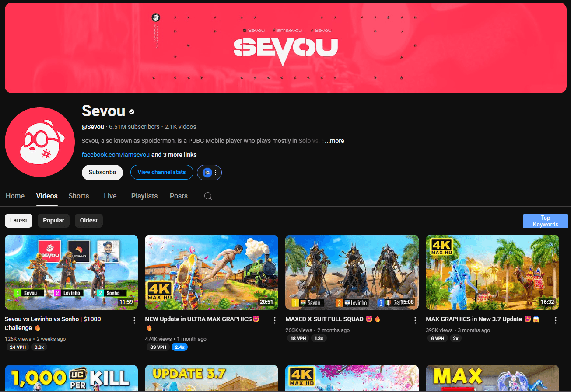Open the 20:51 train thumbnail video

(211, 272)
